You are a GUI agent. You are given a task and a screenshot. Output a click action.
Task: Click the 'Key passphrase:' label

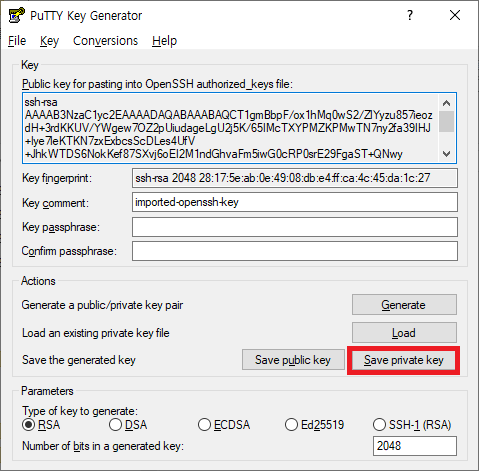[x=61, y=227]
